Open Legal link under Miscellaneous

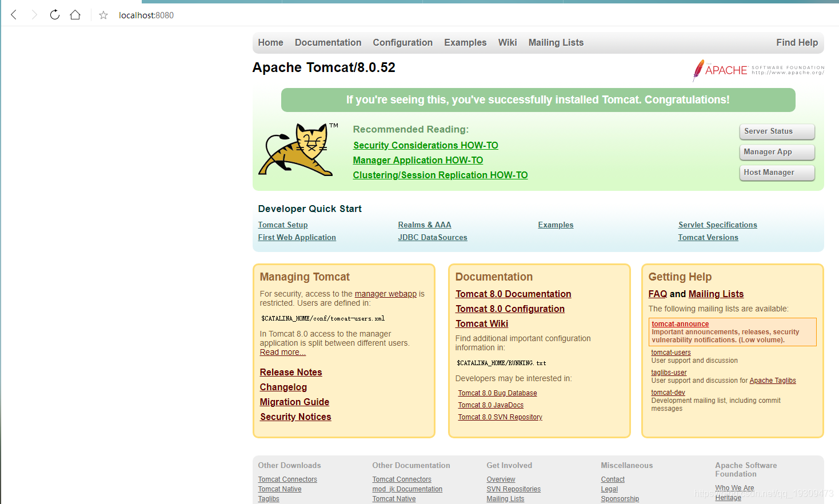(609, 489)
